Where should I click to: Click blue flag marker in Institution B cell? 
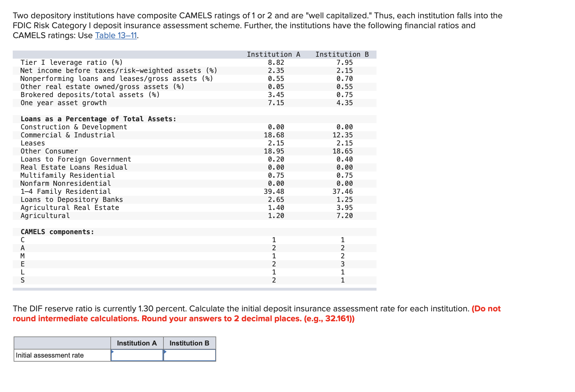165,351
